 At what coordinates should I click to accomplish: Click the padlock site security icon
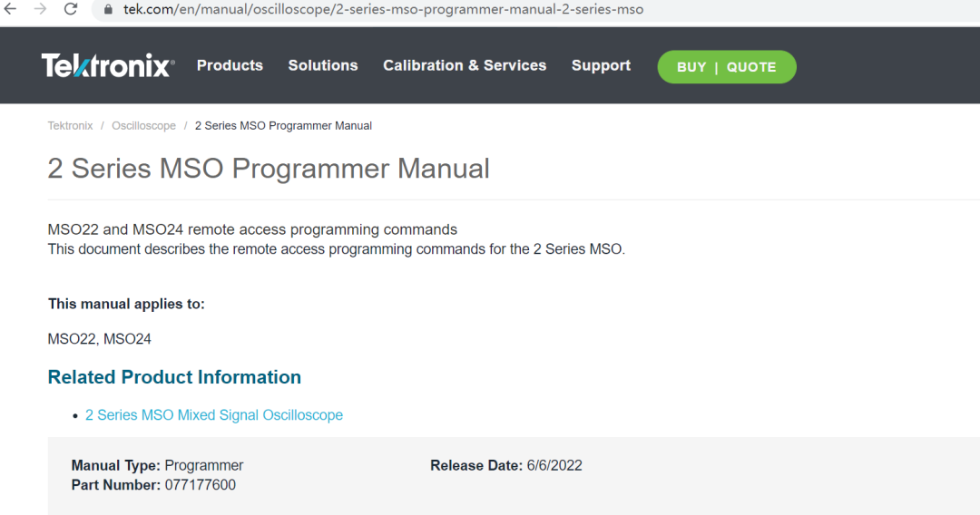(108, 9)
